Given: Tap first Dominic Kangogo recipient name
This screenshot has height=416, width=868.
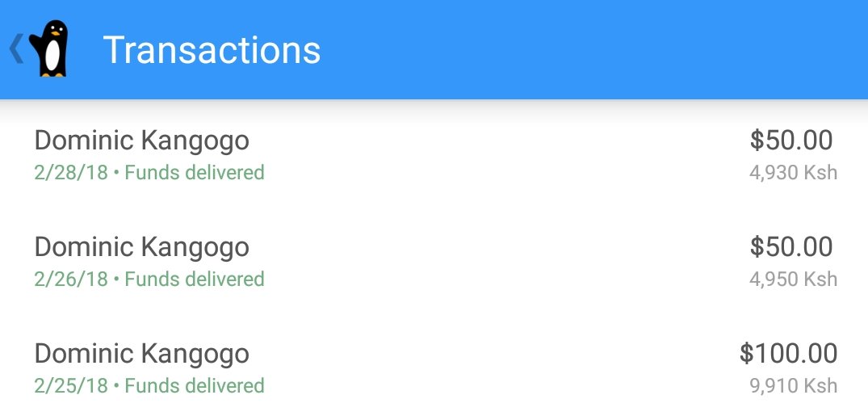Looking at the screenshot, I should [142, 141].
